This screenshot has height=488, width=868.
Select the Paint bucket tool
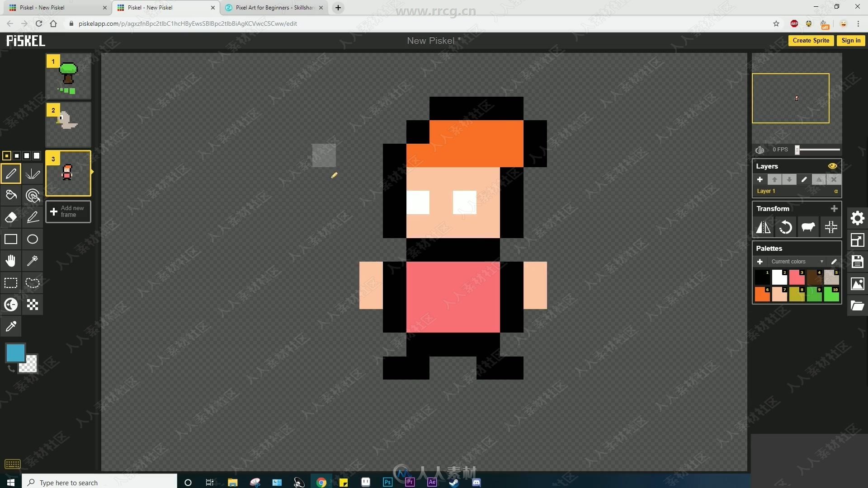pos(11,195)
